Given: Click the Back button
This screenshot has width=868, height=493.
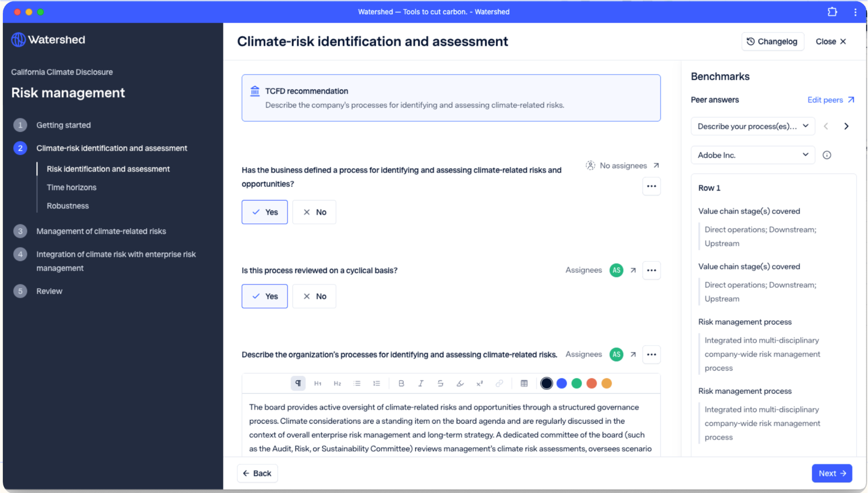Looking at the screenshot, I should click(257, 473).
